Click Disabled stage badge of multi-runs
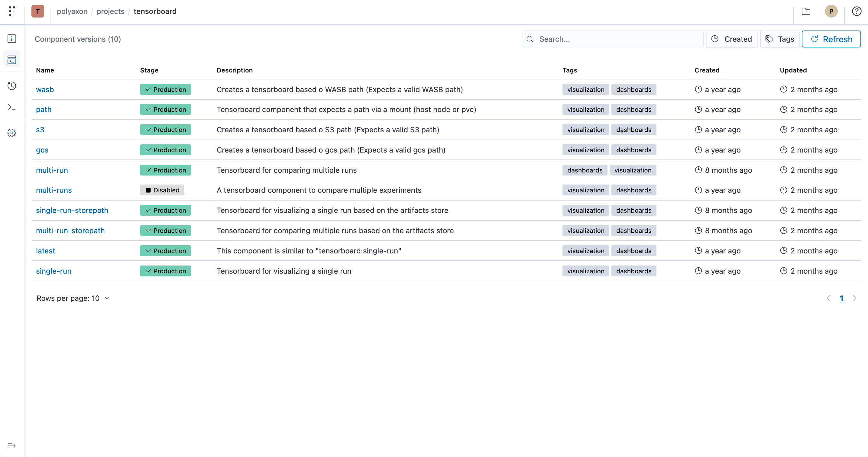 coord(162,190)
